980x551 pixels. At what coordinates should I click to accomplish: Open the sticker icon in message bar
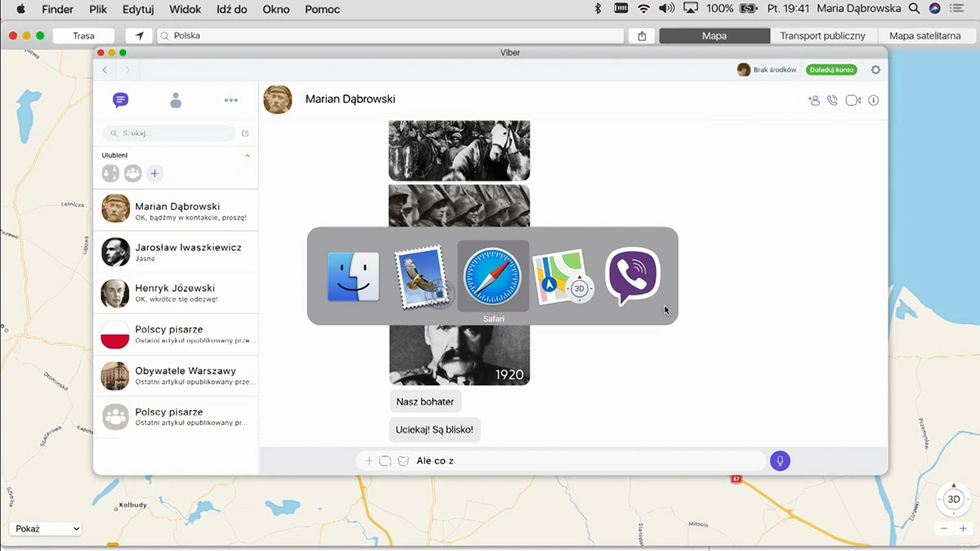(x=403, y=461)
